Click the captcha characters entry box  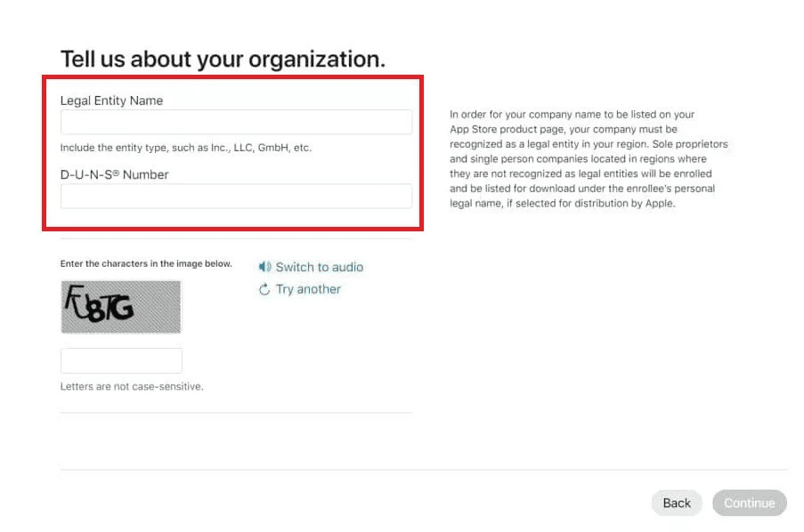(x=121, y=360)
